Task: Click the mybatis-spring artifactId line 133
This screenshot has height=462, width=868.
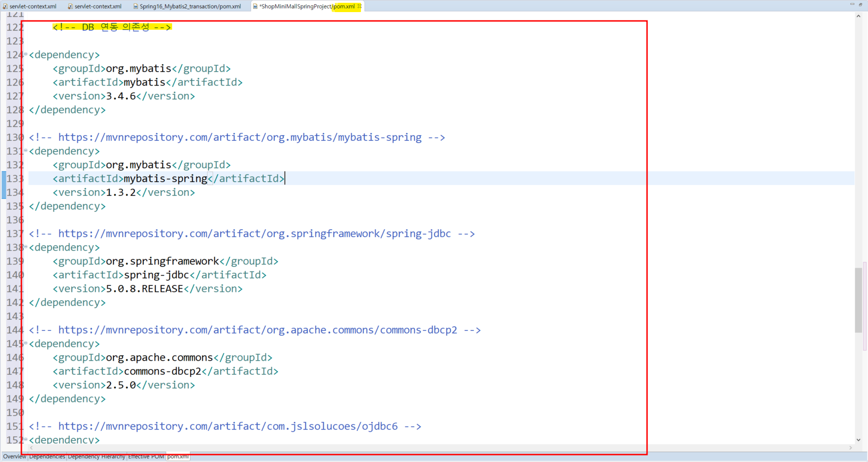Action: 168,178
